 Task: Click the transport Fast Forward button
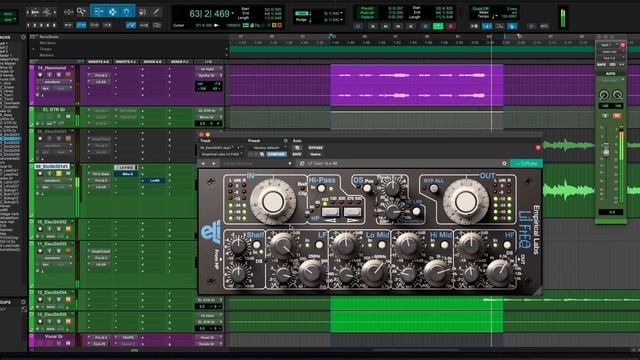point(398,26)
